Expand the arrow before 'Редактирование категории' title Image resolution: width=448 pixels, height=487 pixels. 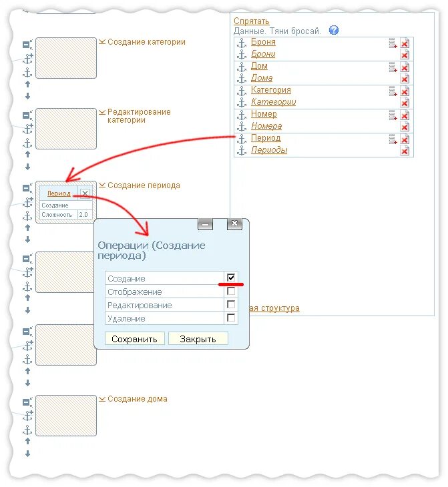(x=102, y=112)
